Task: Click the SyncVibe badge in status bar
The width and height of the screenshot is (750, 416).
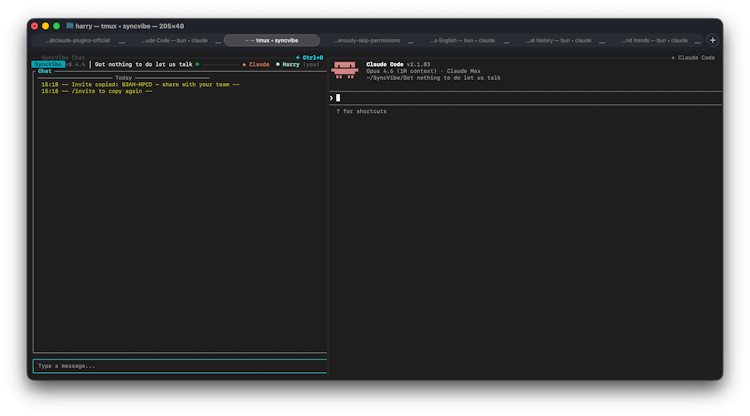Action: click(x=48, y=64)
